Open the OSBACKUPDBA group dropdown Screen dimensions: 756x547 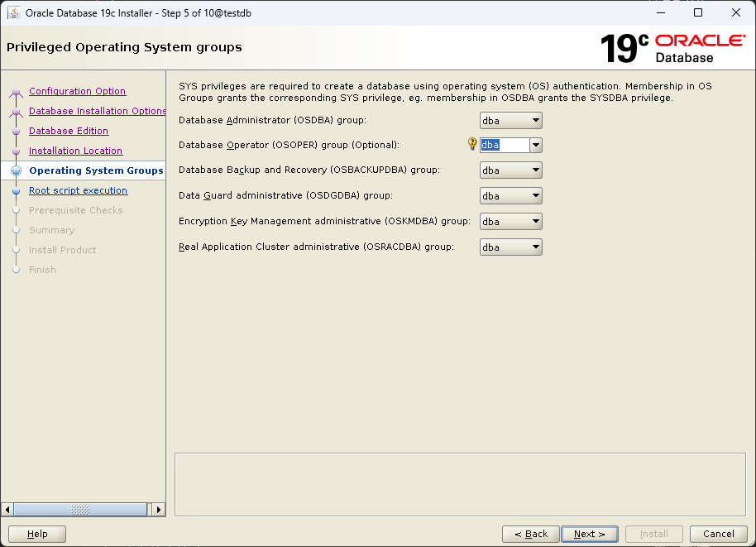[x=510, y=170]
